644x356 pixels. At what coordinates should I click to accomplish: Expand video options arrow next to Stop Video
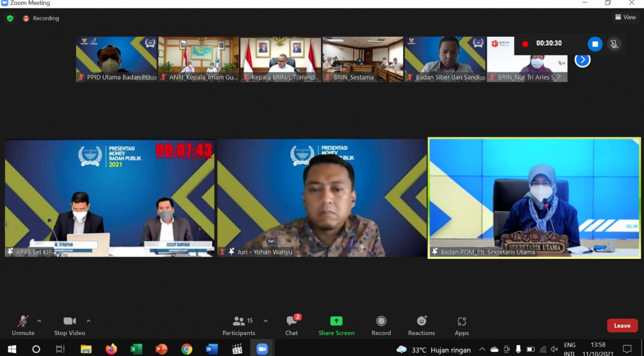[x=89, y=321]
